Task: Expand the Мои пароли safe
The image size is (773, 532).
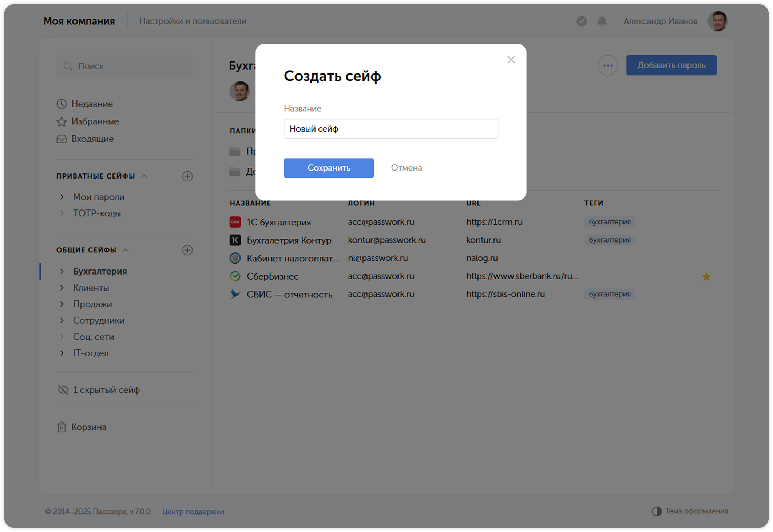Action: coord(62,197)
